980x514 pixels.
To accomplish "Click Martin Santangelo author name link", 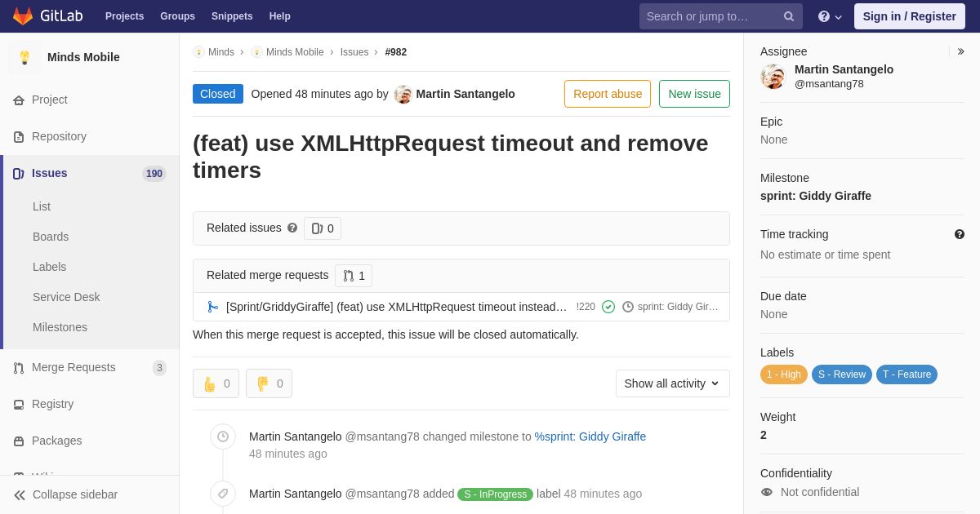I will coord(465,94).
